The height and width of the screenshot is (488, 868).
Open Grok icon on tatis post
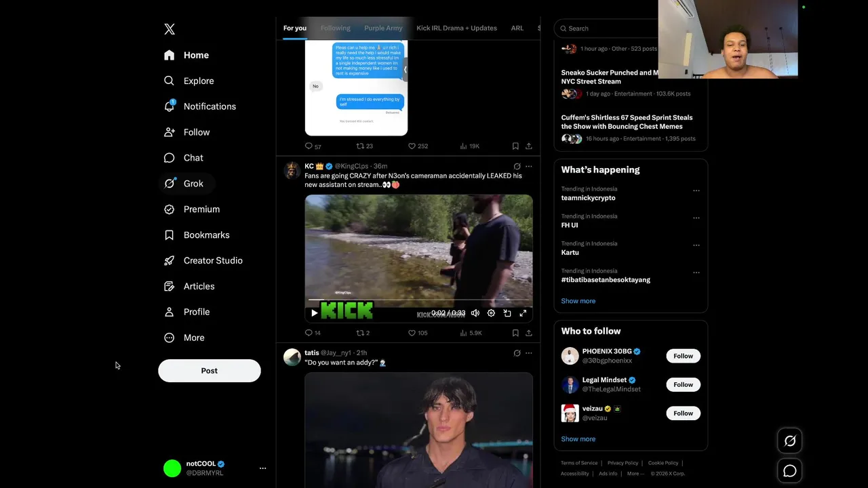tap(517, 353)
